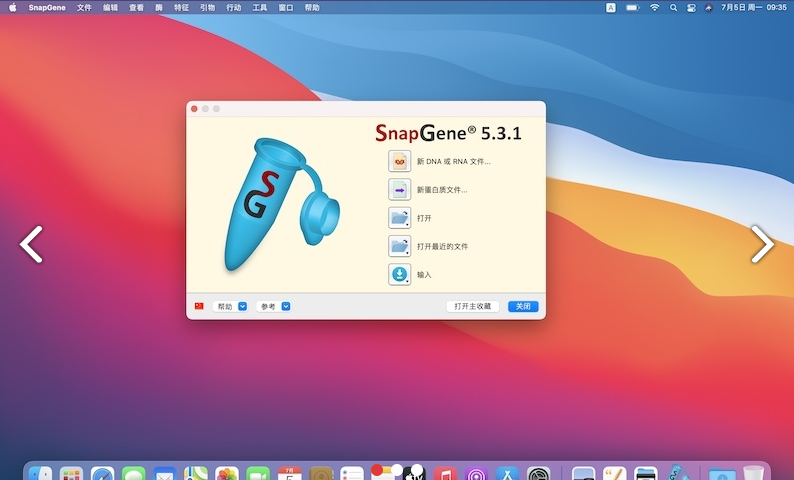This screenshot has height=480, width=794.
Task: Open the App Store from the Dock
Action: (x=507, y=474)
